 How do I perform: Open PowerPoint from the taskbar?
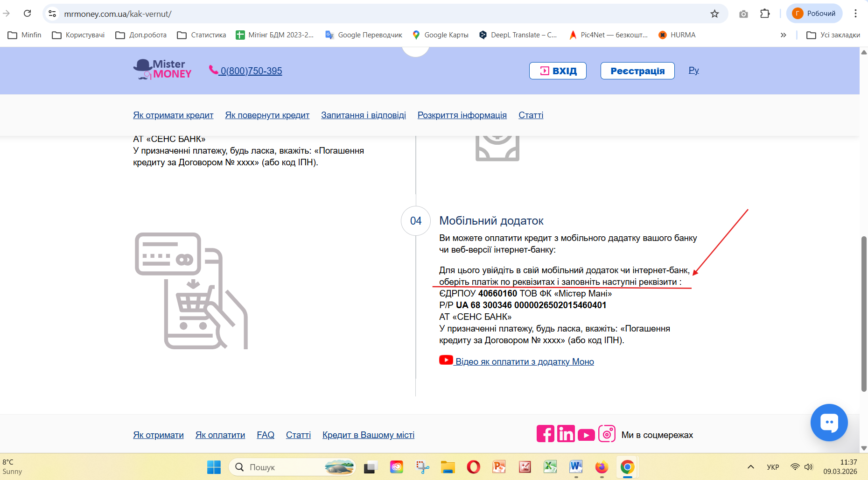coord(499,467)
